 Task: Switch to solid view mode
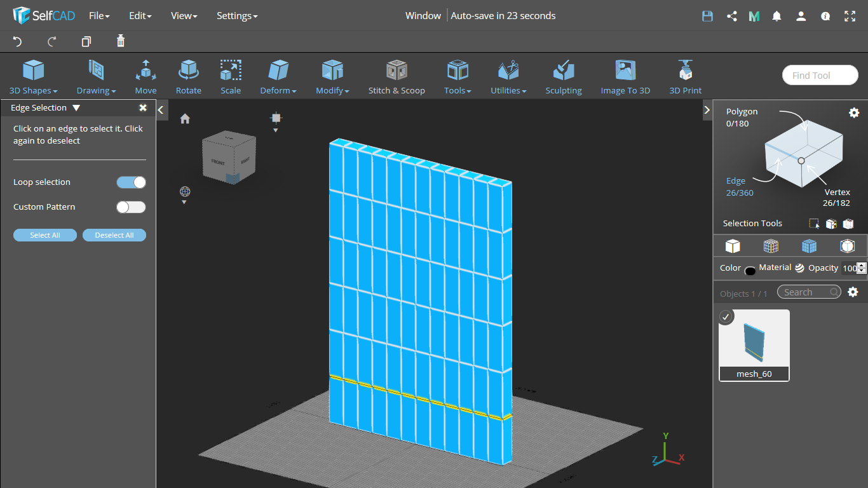733,246
